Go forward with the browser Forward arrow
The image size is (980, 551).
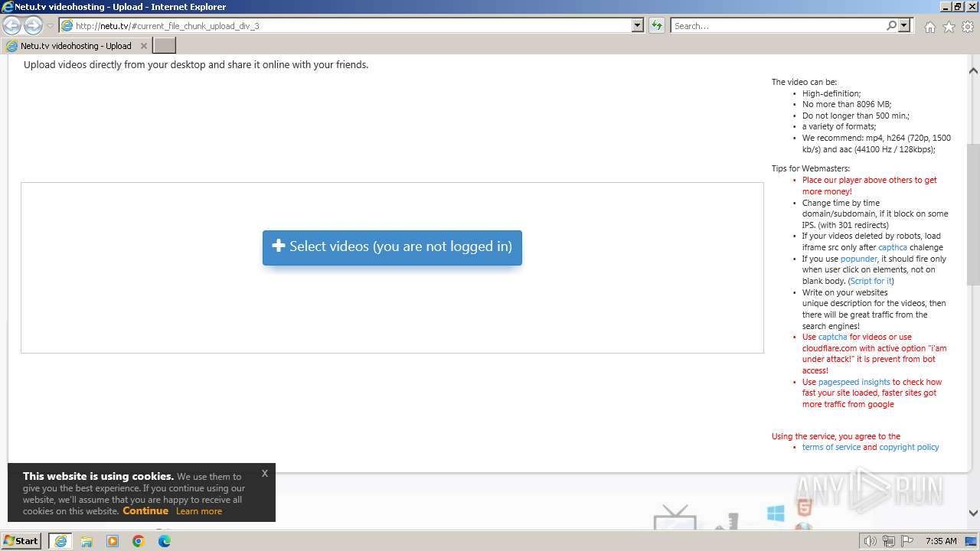pyautogui.click(x=33, y=25)
